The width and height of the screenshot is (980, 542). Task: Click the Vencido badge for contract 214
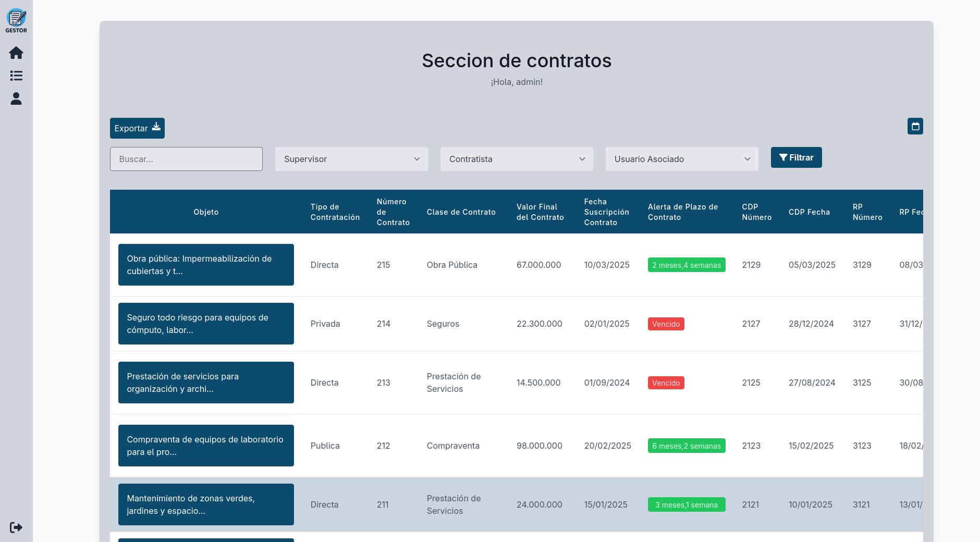point(666,324)
